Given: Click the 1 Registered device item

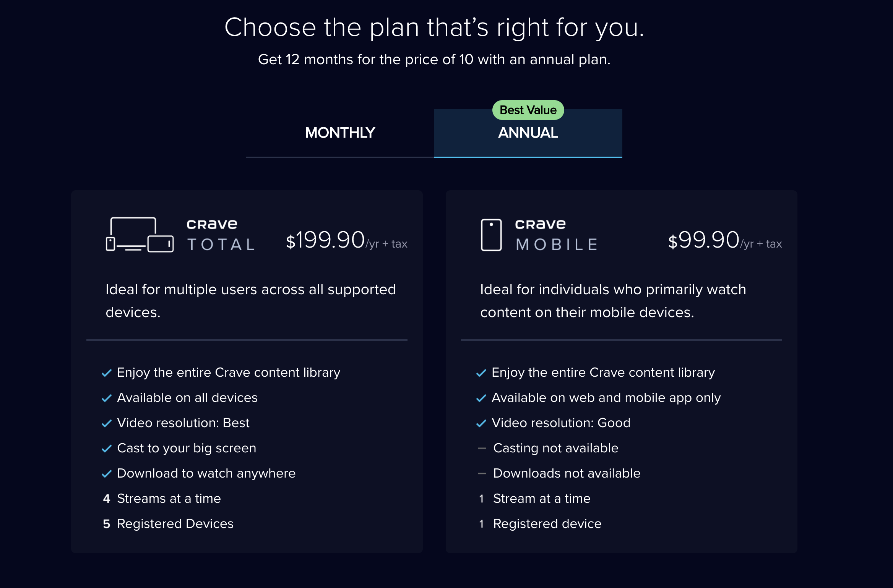Looking at the screenshot, I should click(540, 524).
